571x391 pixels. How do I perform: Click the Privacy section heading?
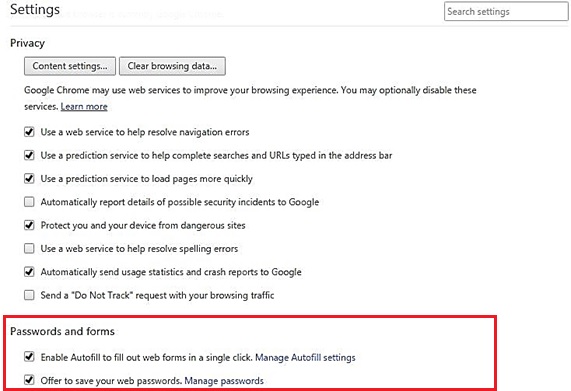click(27, 43)
